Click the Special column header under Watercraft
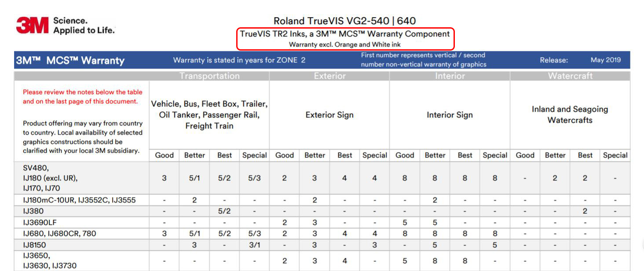Screen dimensions: 644x271 pos(615,155)
